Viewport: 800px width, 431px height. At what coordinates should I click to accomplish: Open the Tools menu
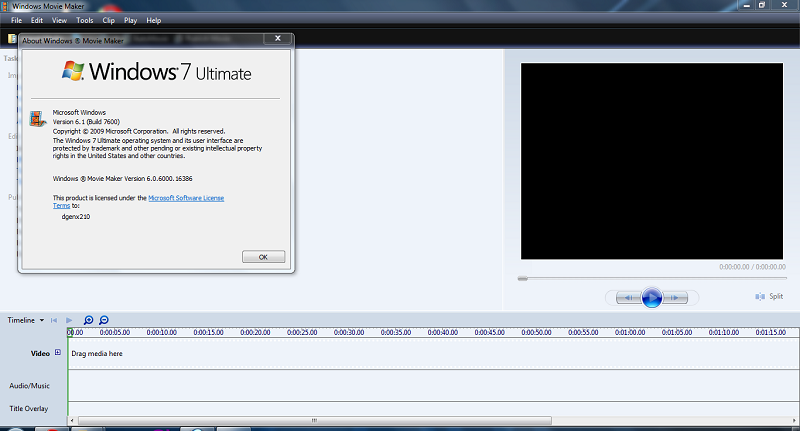(x=85, y=20)
